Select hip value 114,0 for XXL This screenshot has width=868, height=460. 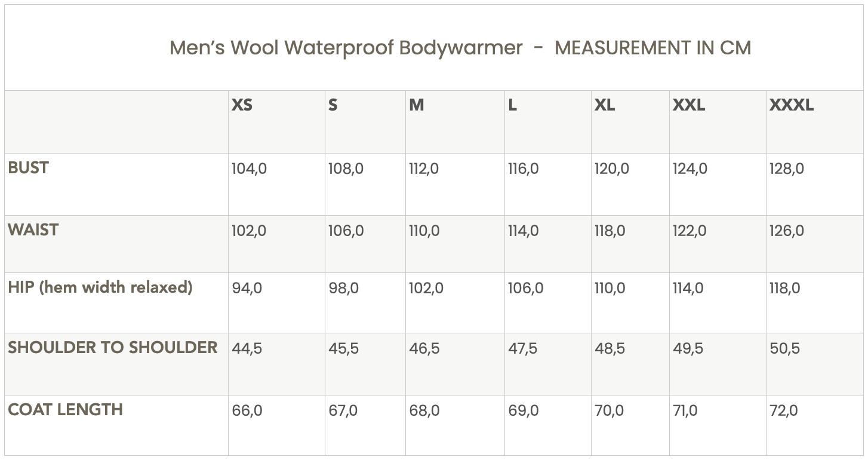point(688,289)
